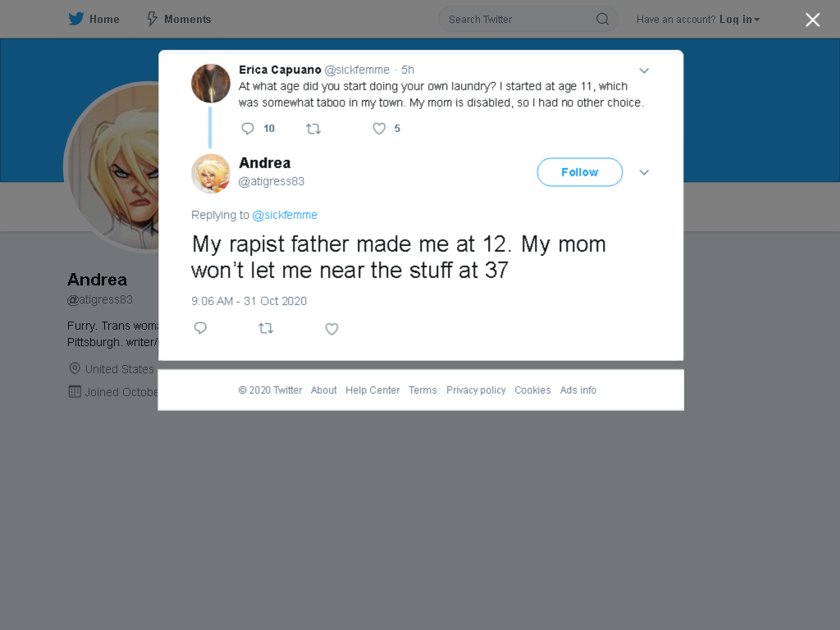840x630 pixels.
Task: Open the chevron menu beside Follow
Action: point(644,172)
